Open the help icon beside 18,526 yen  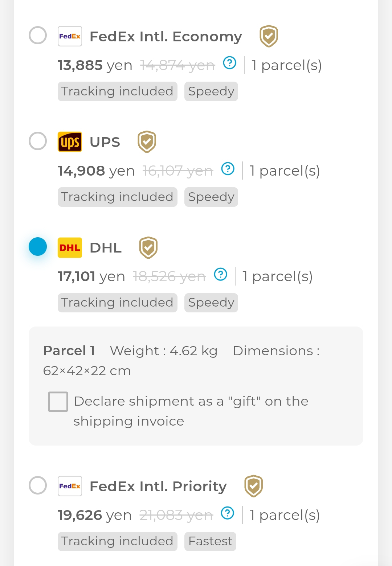[x=221, y=274]
